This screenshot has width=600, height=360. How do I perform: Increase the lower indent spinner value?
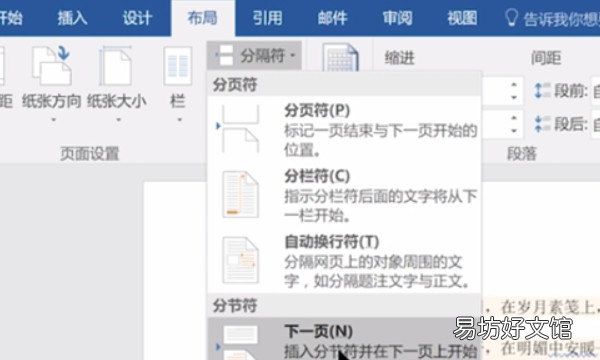(514, 117)
